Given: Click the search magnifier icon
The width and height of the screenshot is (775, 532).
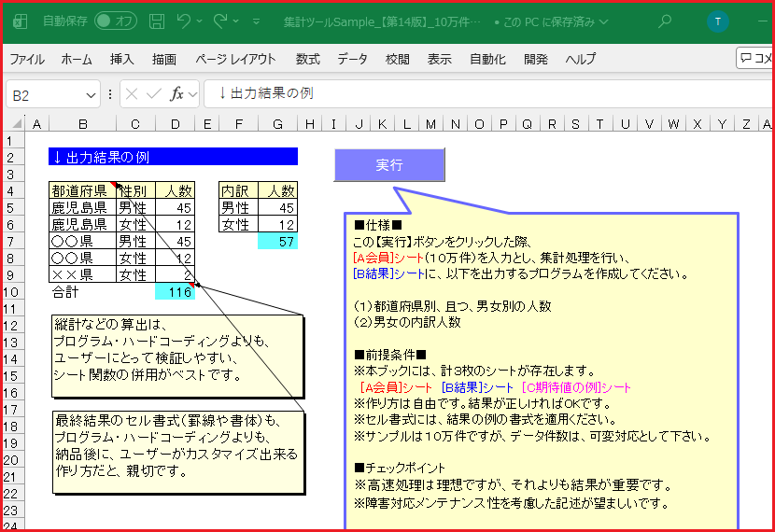Looking at the screenshot, I should coord(665,21).
